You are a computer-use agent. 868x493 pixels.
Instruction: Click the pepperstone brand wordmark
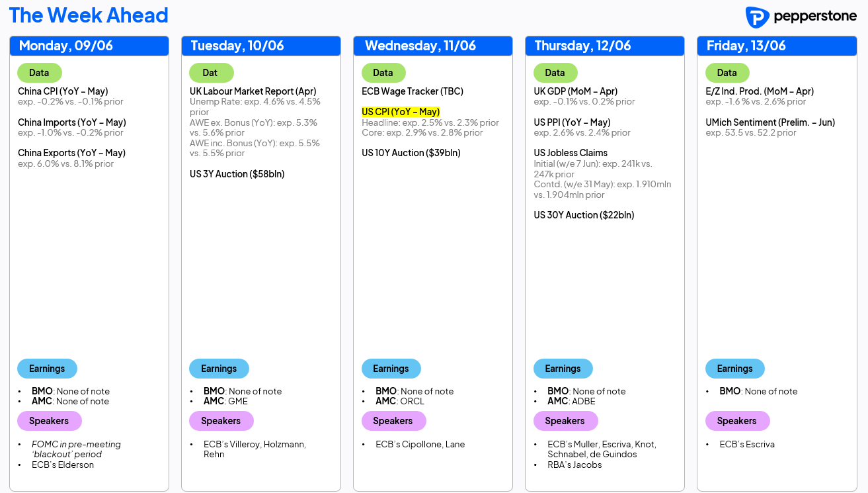[x=814, y=17]
